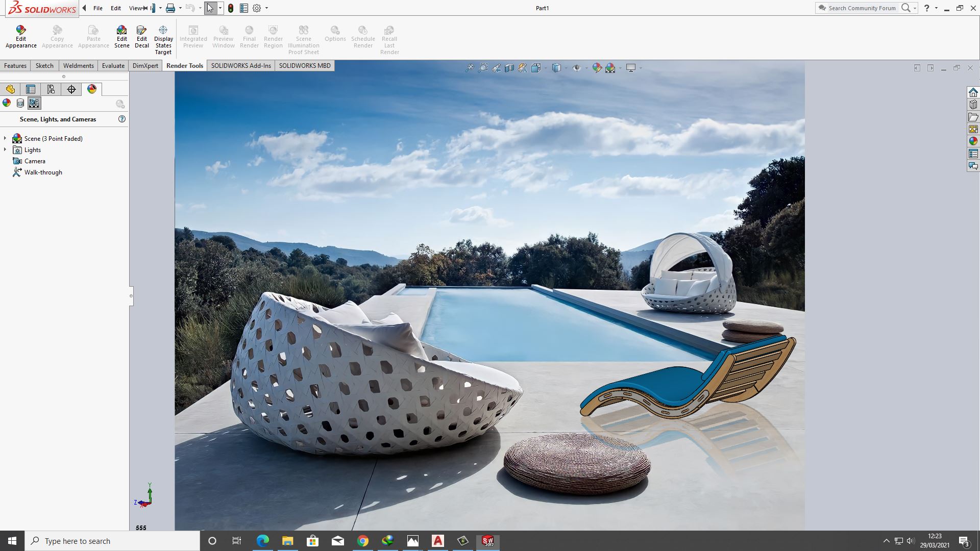Click the Scene Illumination Proof Sheet button

tap(304, 36)
